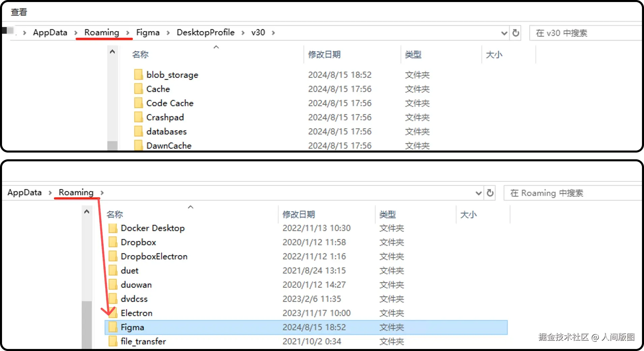Screen dimensions: 644x351
Task: Click date 2023/2/6 11:35 of dvdcss
Action: click(x=312, y=299)
